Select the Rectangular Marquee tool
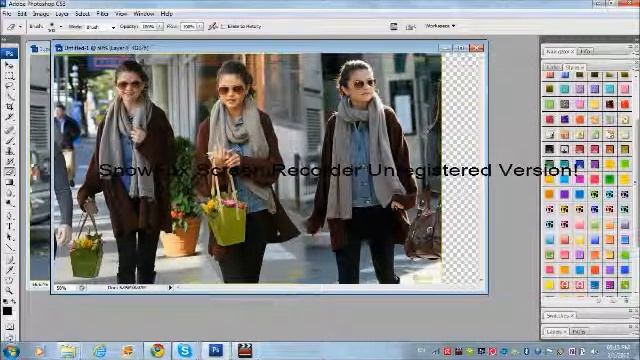 click(x=9, y=76)
